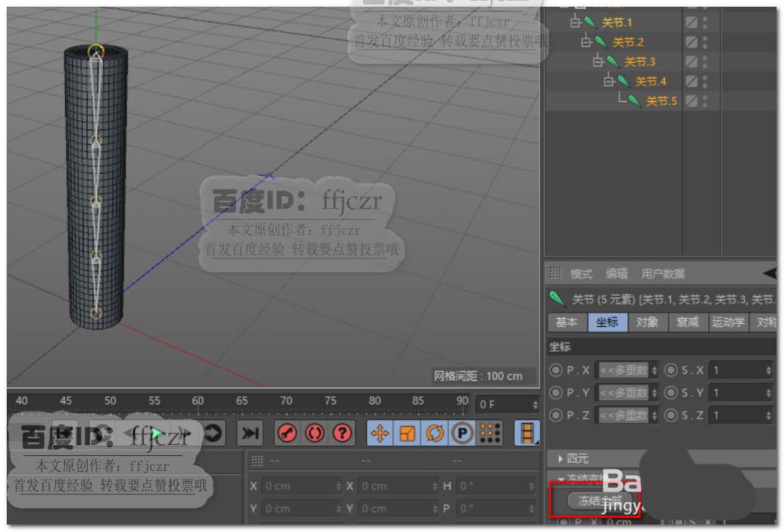
Task: Click the record active objects button
Action: click(287, 433)
